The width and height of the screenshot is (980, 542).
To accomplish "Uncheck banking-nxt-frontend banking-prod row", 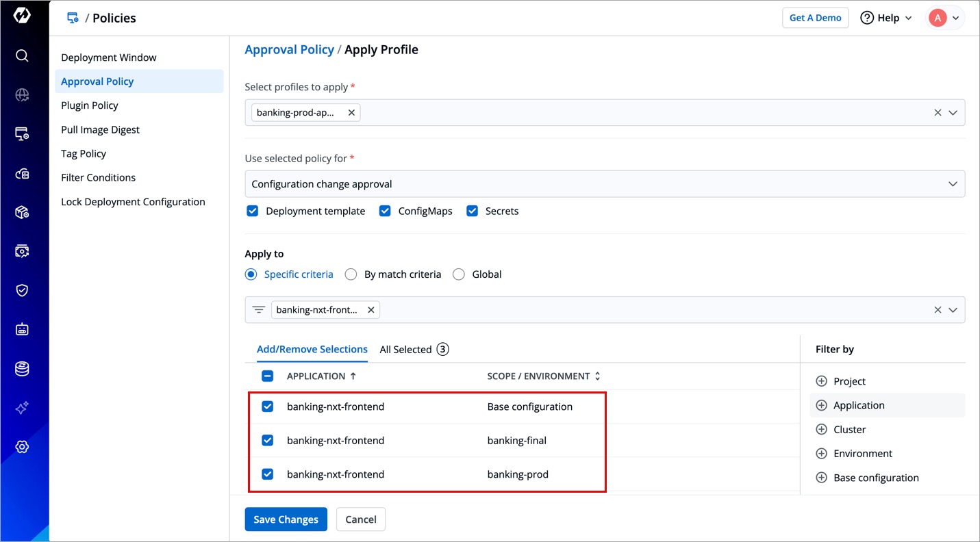I will [268, 474].
